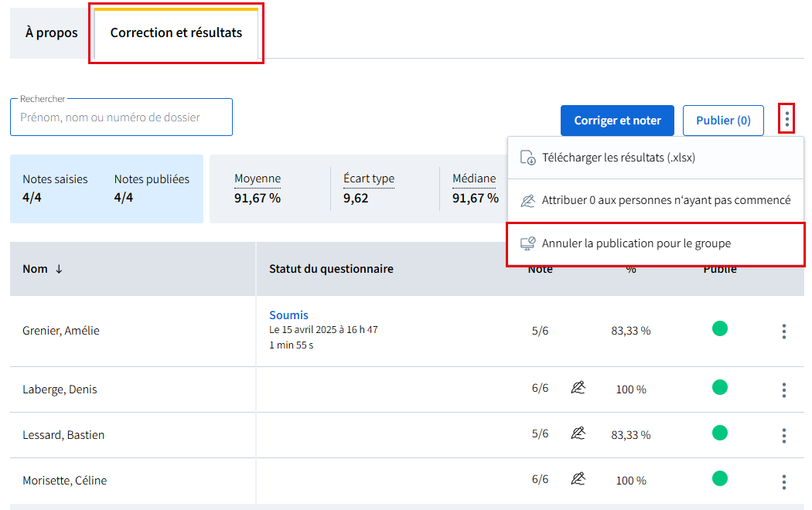The width and height of the screenshot is (812, 510).
Task: Click the Corriger et noter button
Action: [617, 121]
